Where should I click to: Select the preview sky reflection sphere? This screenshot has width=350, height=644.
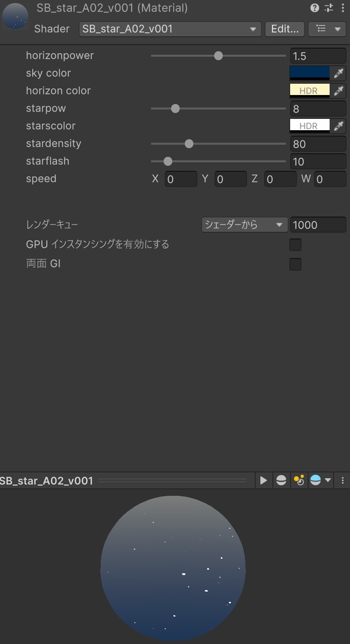[x=315, y=480]
